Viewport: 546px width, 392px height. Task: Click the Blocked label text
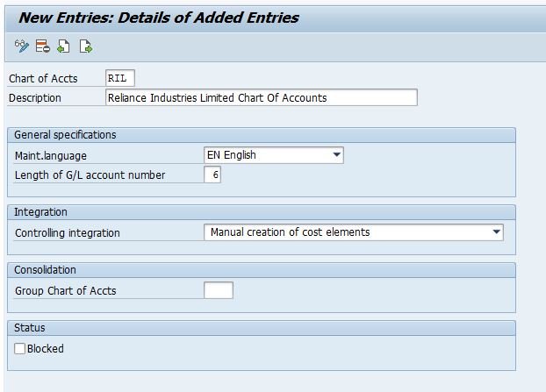coord(46,348)
